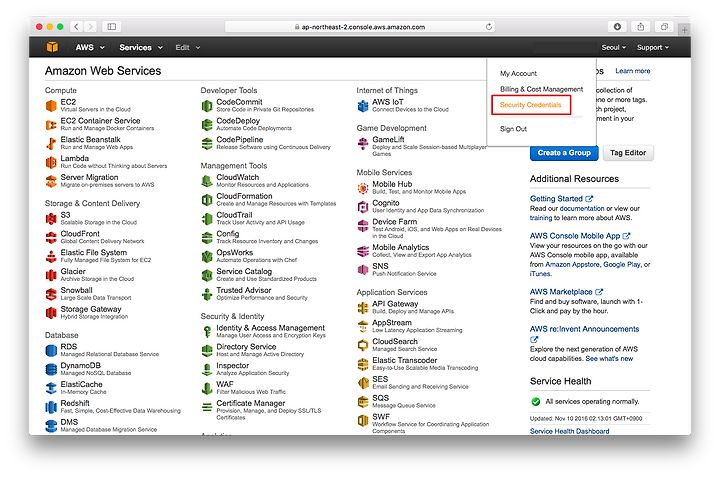The height and width of the screenshot is (477, 720).
Task: Select My Account from the menu
Action: tap(518, 73)
